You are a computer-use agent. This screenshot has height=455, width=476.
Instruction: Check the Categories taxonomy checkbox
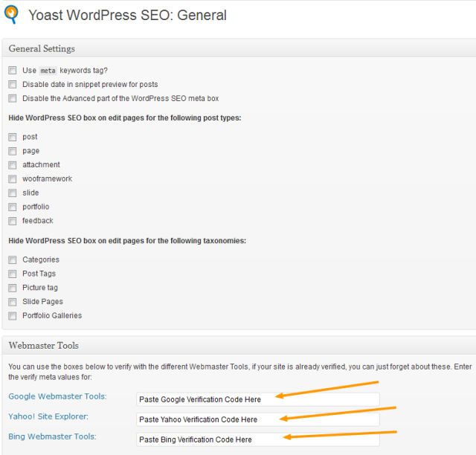pyautogui.click(x=13, y=260)
